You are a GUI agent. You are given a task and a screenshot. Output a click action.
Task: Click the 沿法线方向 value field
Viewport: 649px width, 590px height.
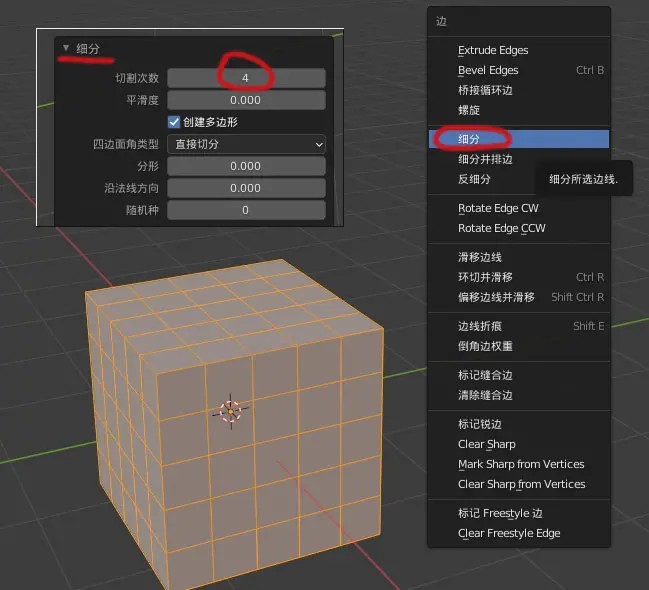[246, 188]
